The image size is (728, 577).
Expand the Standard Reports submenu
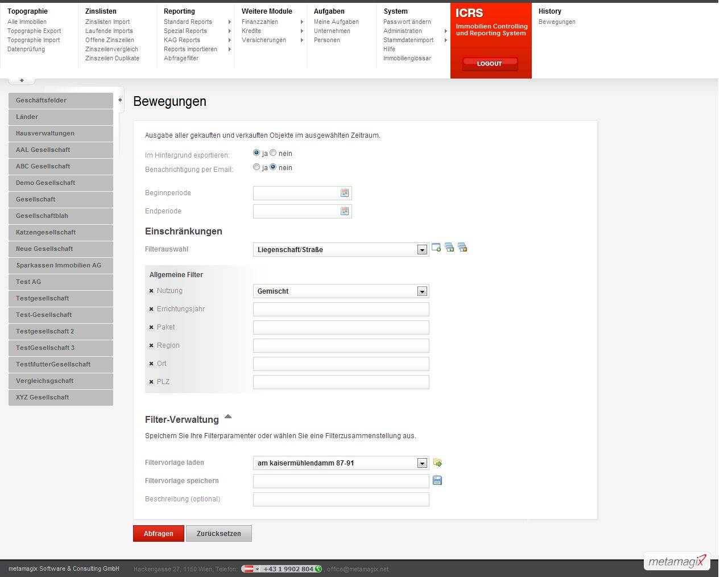pyautogui.click(x=229, y=22)
